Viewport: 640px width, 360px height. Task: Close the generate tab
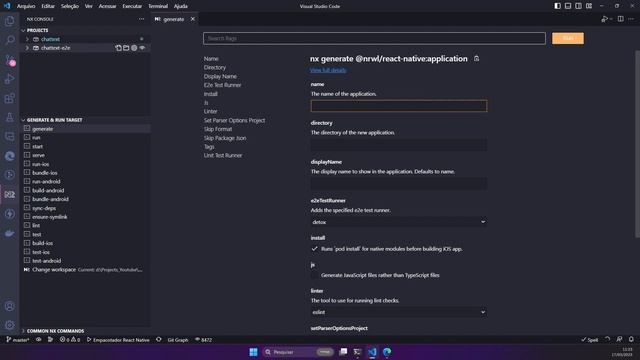click(x=193, y=19)
